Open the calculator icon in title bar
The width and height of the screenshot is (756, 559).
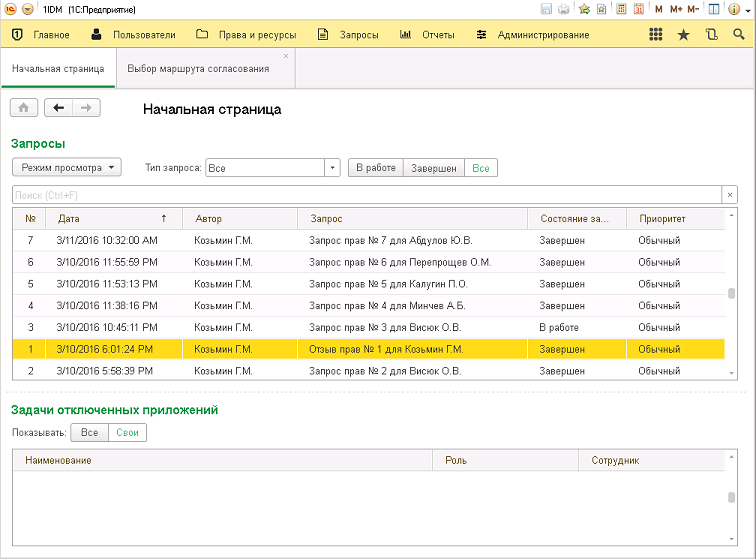[621, 9]
